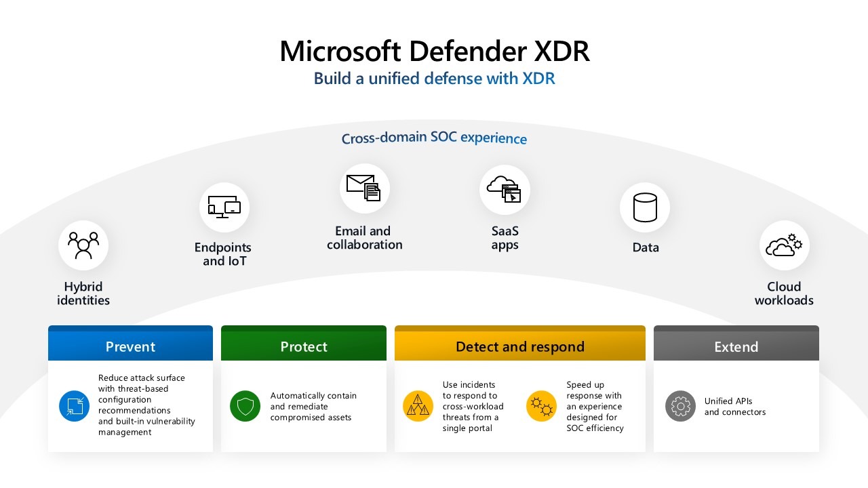Click the green shield Protect icon
Screen dimensions: 868x488
(x=245, y=406)
